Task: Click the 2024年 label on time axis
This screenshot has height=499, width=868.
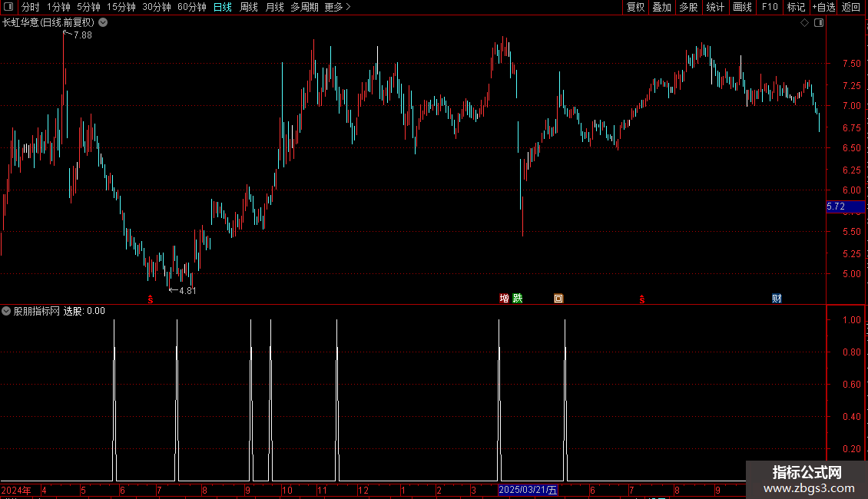Action: click(16, 490)
